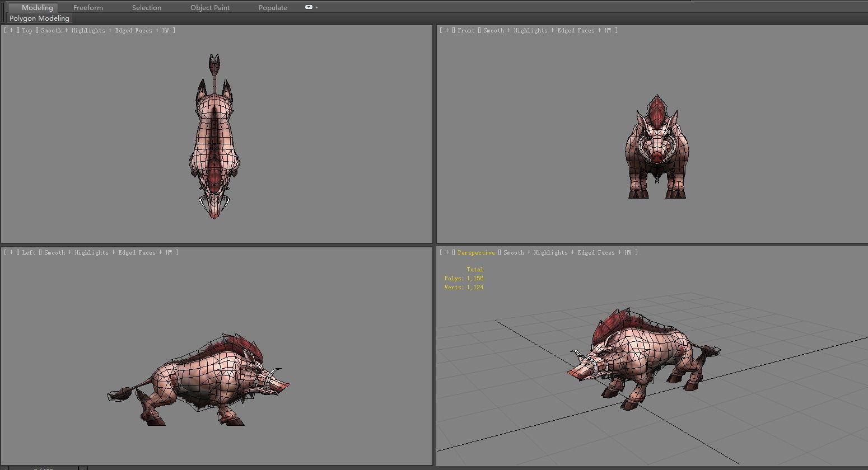
Task: Open the Selection ribbon tab
Action: (x=146, y=7)
